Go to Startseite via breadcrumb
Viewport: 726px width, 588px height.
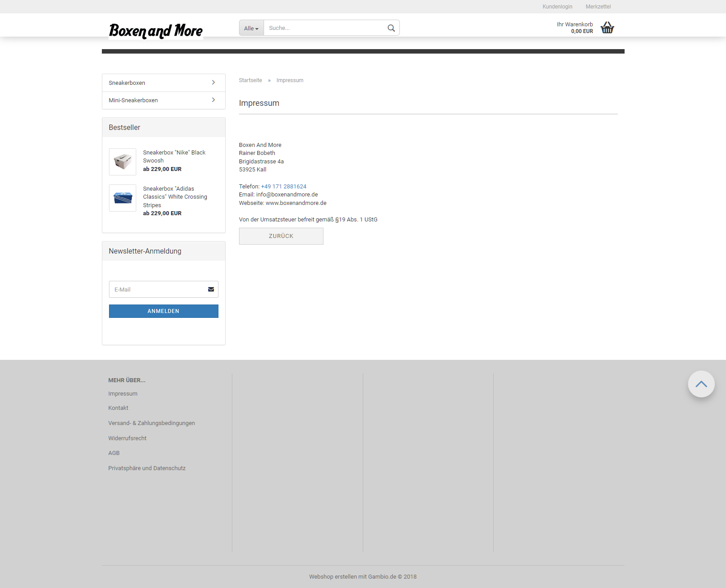(x=250, y=80)
